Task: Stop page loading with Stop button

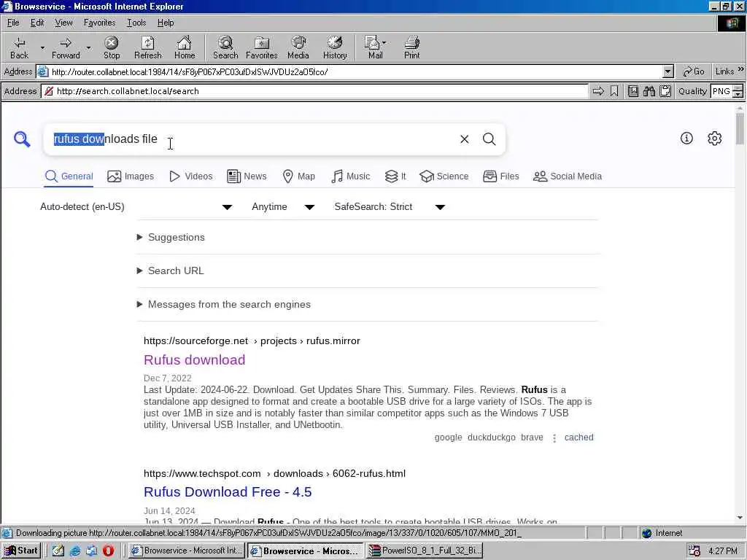Action: pyautogui.click(x=112, y=47)
